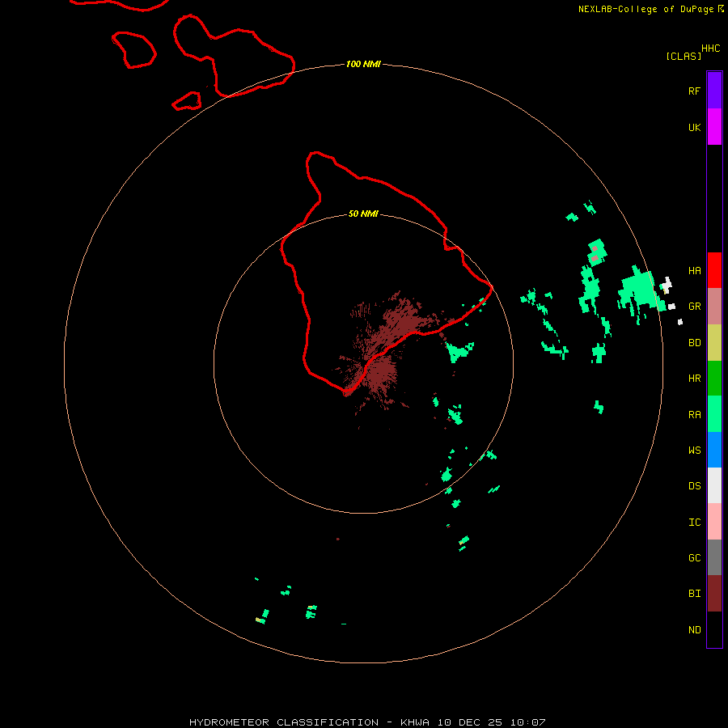Image resolution: width=728 pixels, height=728 pixels.
Task: Click the 100 NMI range ring label
Action: pyautogui.click(x=363, y=64)
